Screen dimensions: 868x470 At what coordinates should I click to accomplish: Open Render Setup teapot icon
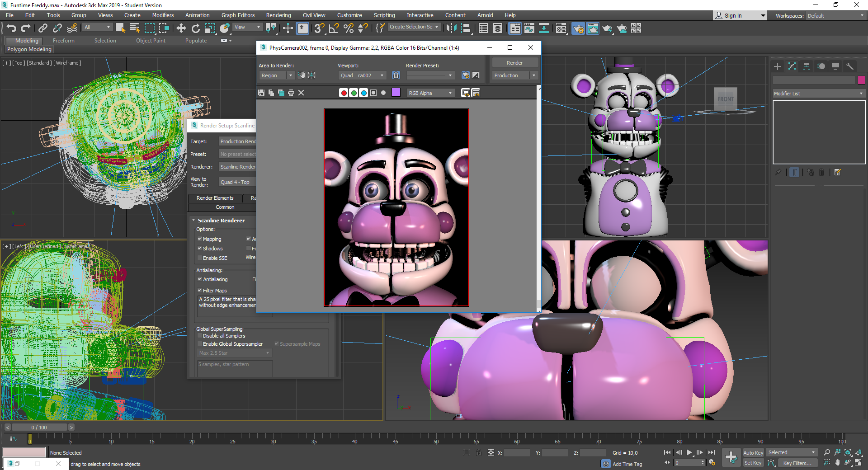coord(578,28)
